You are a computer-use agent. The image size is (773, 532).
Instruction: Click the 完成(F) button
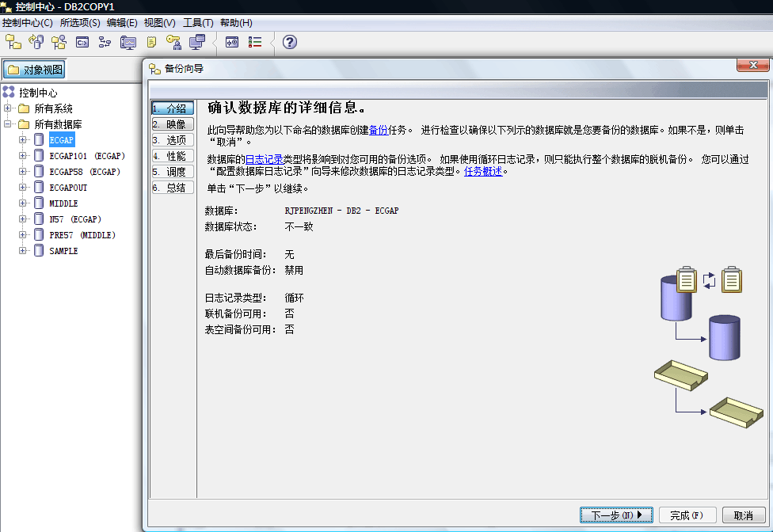pyautogui.click(x=687, y=515)
